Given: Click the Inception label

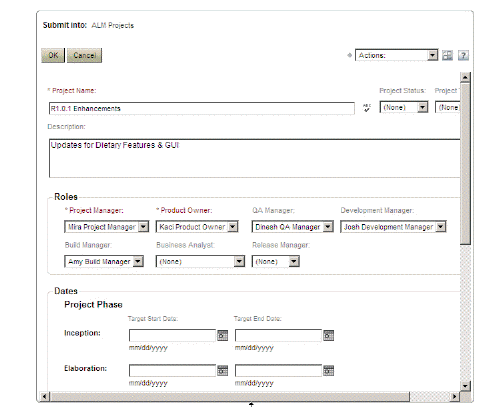Looking at the screenshot, I should click(x=82, y=333).
